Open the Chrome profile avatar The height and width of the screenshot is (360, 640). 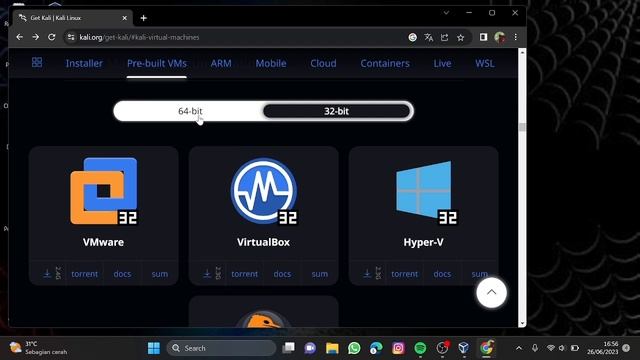(500, 37)
